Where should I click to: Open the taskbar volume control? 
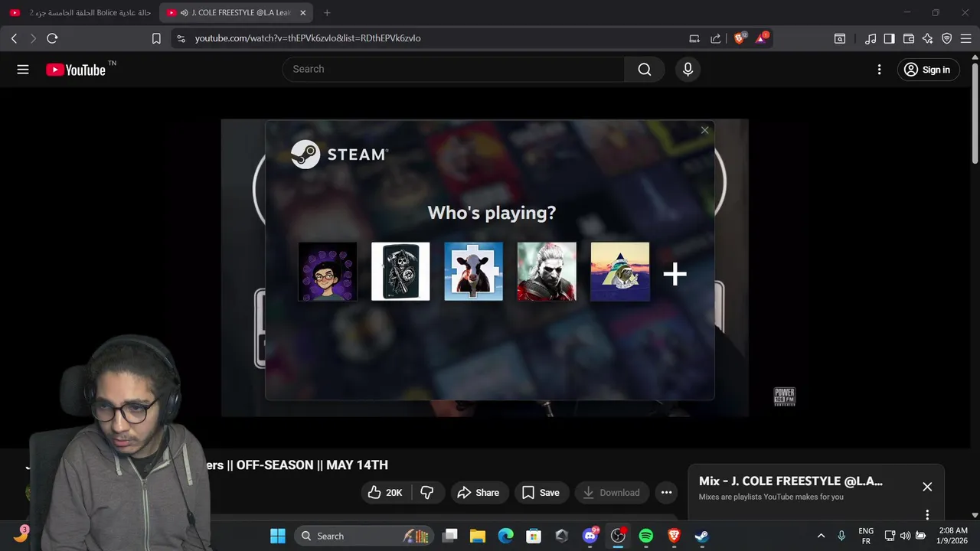point(905,536)
